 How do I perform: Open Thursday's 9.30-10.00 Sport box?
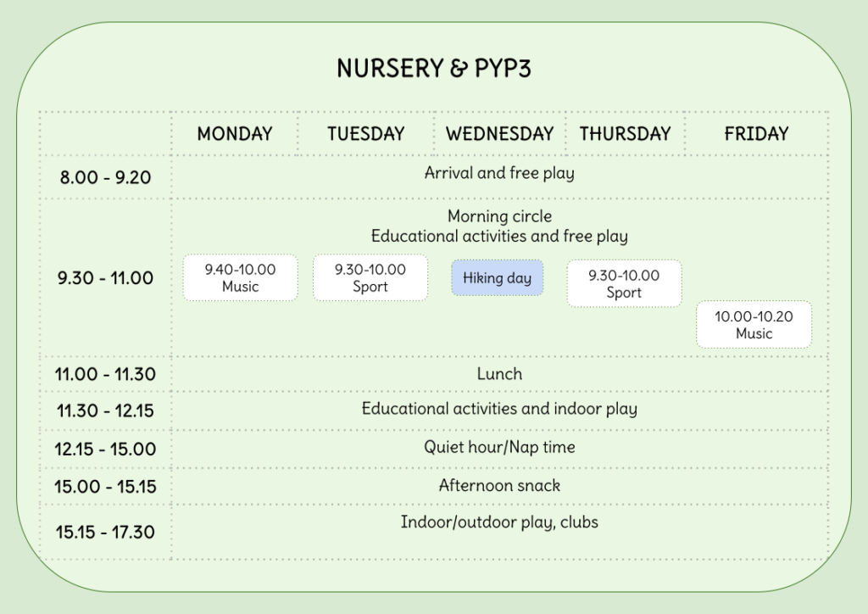coord(624,284)
